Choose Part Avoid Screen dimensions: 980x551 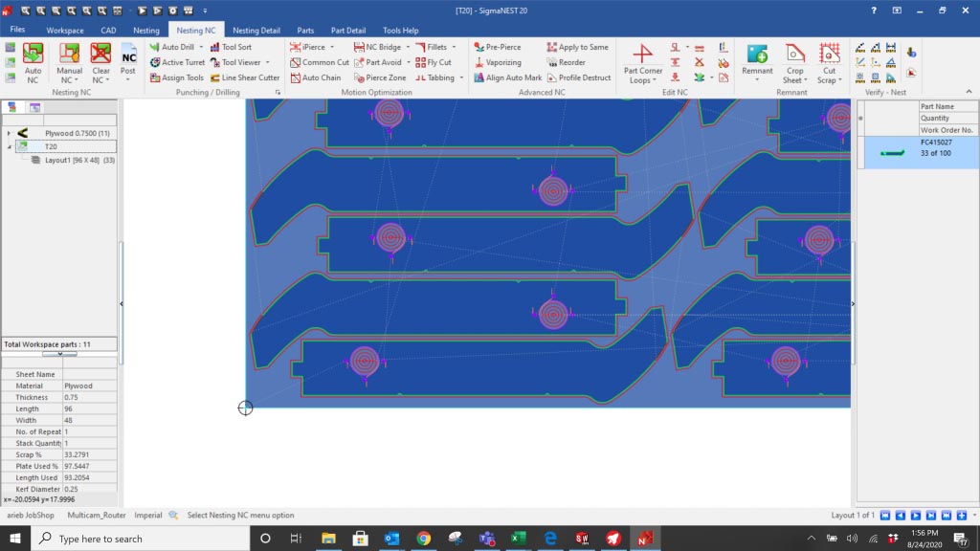pos(377,62)
